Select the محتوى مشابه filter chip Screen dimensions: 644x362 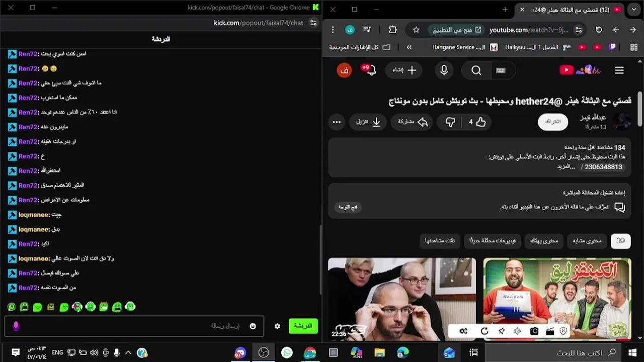click(x=587, y=241)
